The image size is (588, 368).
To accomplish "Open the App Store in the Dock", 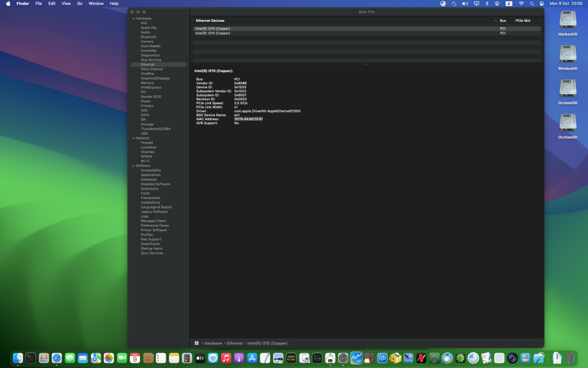I will [252, 358].
